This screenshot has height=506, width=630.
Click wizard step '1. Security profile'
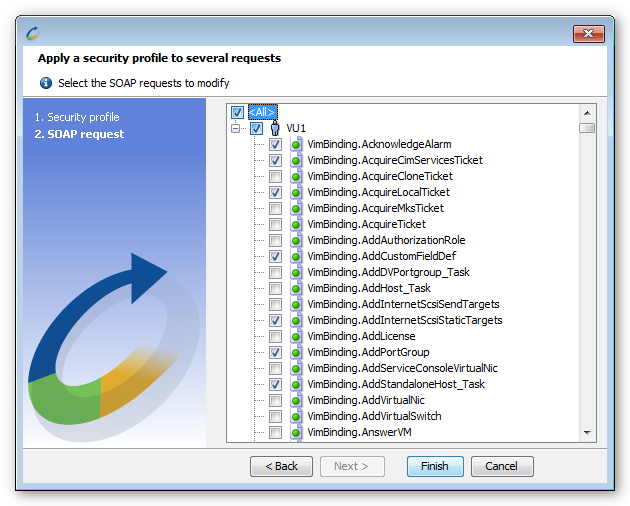(x=77, y=117)
